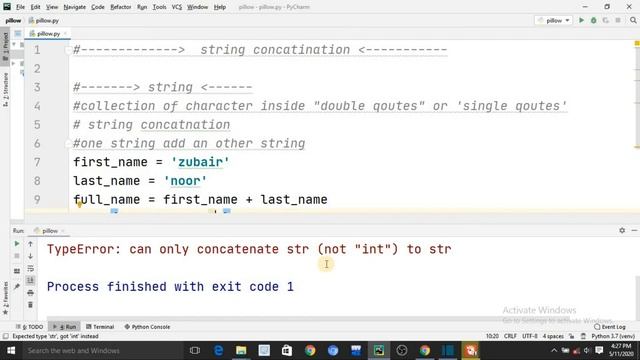
Task: Open the VCS menu
Action: pos(177,7)
